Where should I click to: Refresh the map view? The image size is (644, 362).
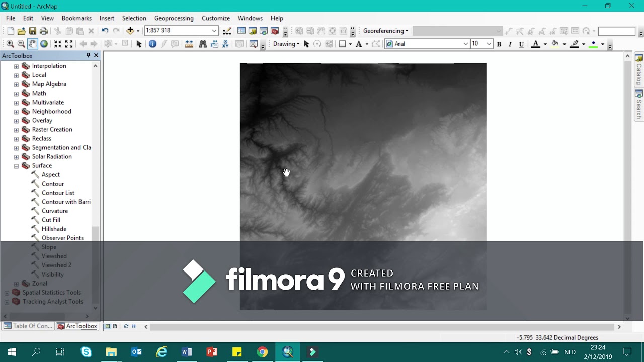[126, 326]
